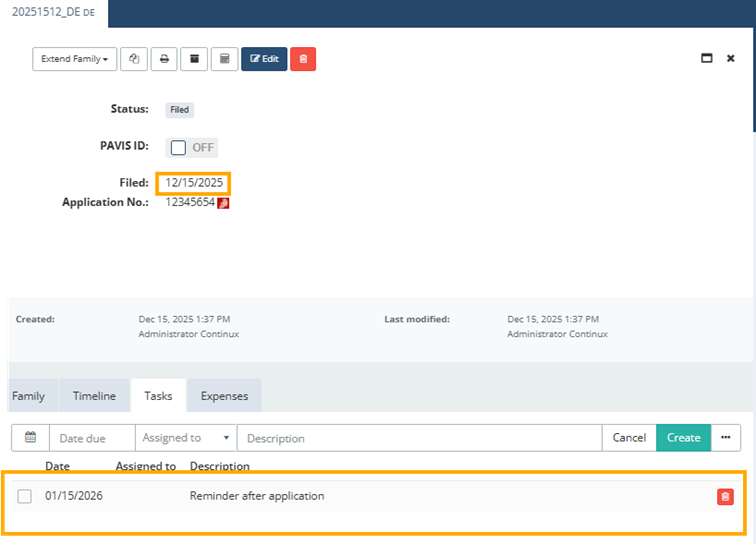Open the Extend Family dropdown

74,59
